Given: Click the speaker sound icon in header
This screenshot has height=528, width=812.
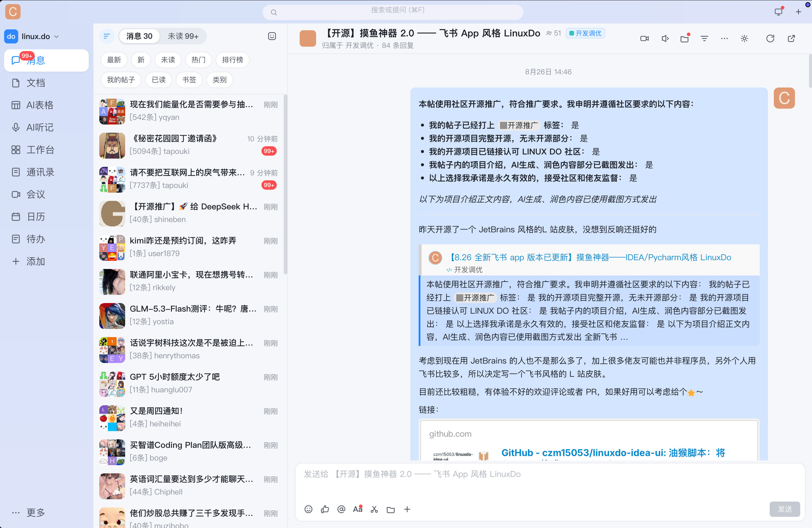Looking at the screenshot, I should (665, 38).
